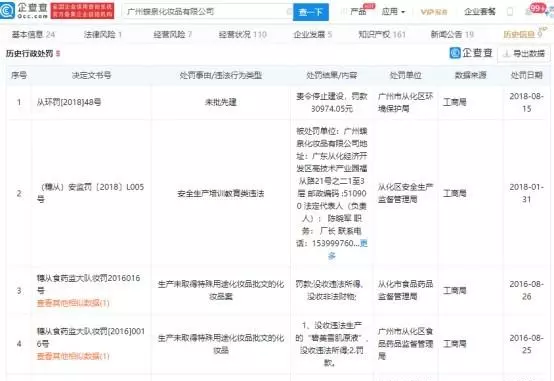Open 查看其他相似数据(1) under row 3
Viewport: 554px width, 381px height.
tap(73, 303)
